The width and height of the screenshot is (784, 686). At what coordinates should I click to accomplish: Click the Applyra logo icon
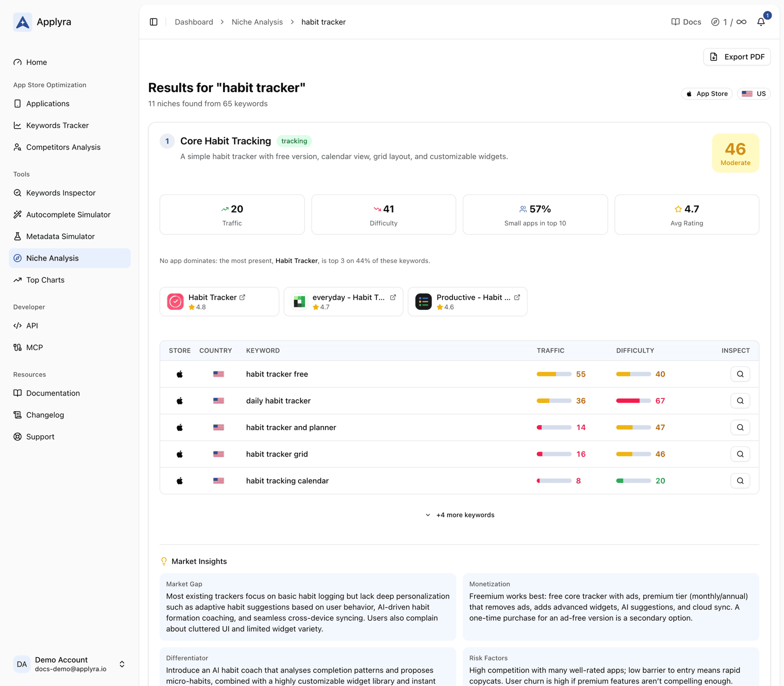tap(22, 22)
